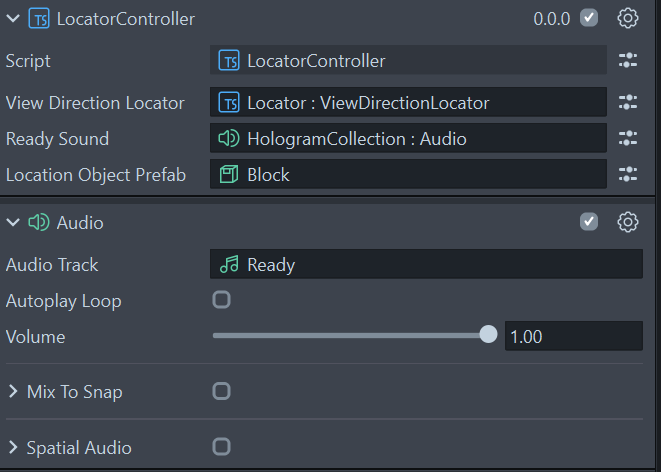Image resolution: width=661 pixels, height=472 pixels.
Task: Disable the Audio component checkbox
Action: 588,222
